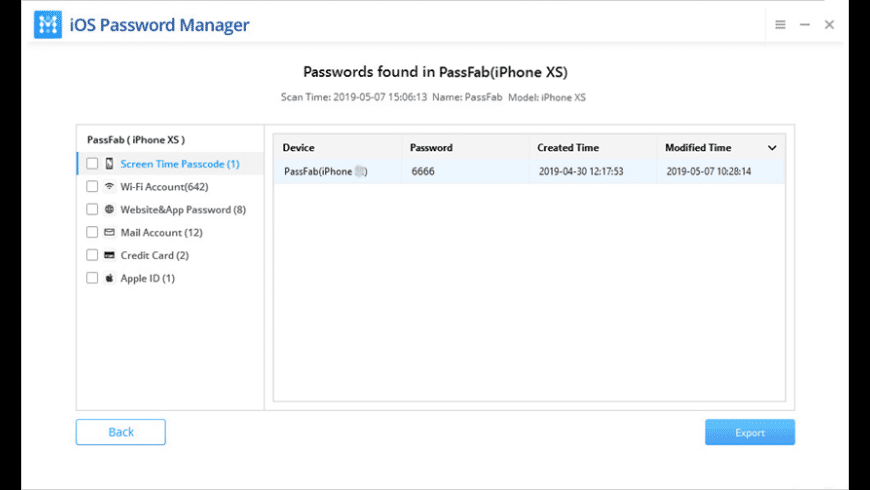The height and width of the screenshot is (490, 870).
Task: Toggle the Apple ID checkbox
Action: pos(92,278)
